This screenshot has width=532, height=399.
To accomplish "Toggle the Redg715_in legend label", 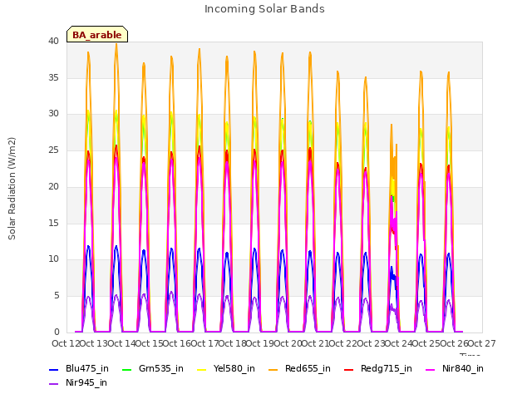I will point(387,369).
